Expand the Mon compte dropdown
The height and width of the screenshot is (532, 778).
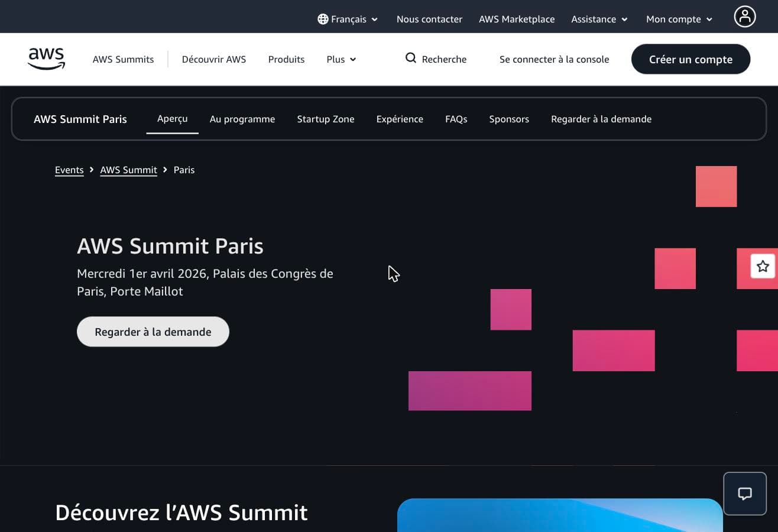click(679, 19)
